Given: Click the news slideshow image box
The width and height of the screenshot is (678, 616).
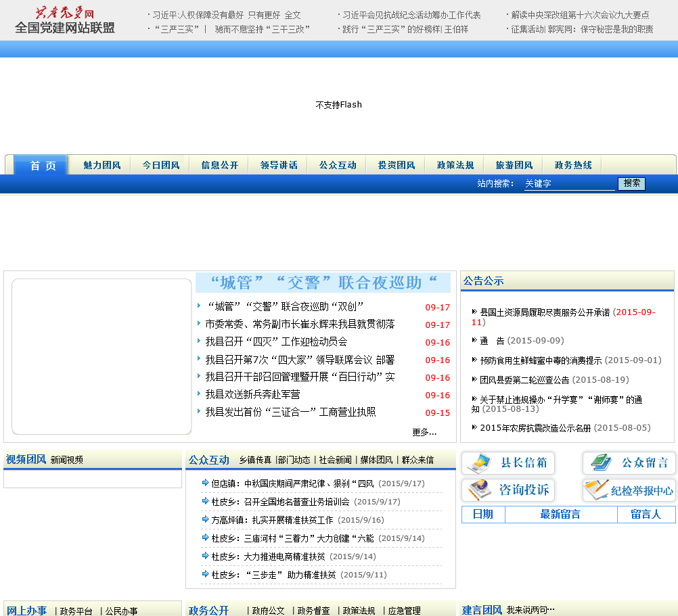Looking at the screenshot, I should pos(101,356).
